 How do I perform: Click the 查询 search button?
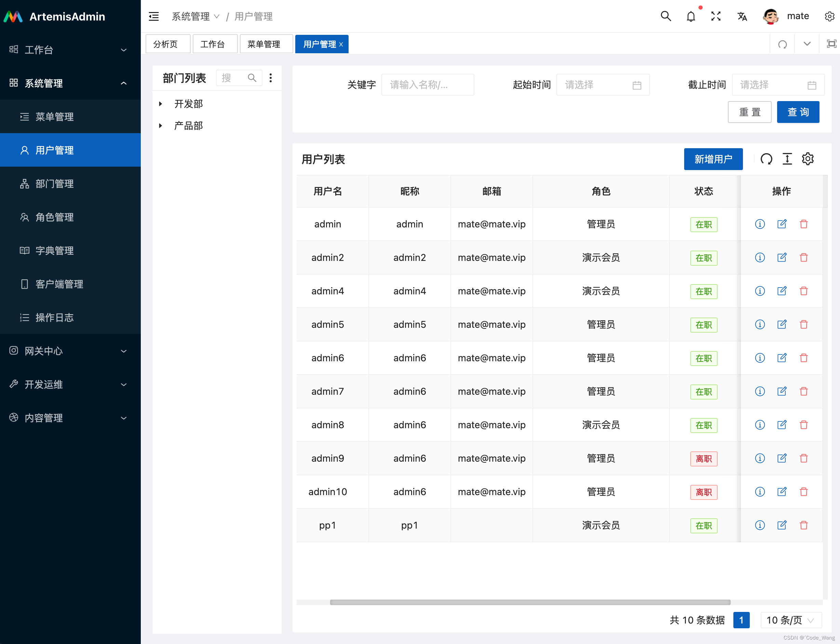798,112
